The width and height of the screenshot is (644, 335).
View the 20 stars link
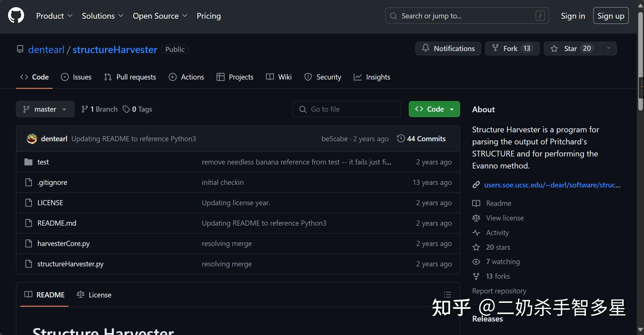click(x=498, y=247)
